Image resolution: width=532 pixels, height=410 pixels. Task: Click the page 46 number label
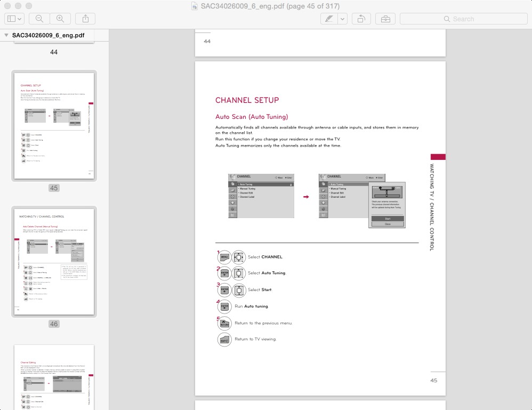[54, 324]
